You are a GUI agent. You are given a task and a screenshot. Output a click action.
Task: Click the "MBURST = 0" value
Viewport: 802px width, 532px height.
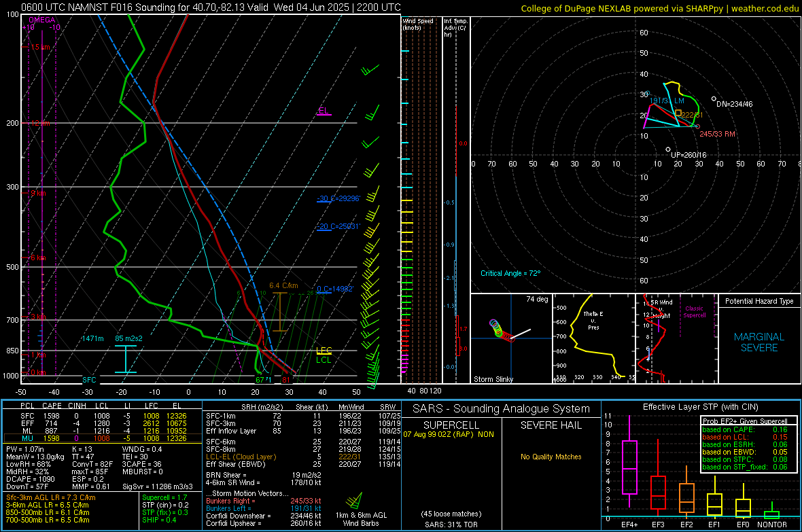[142, 472]
